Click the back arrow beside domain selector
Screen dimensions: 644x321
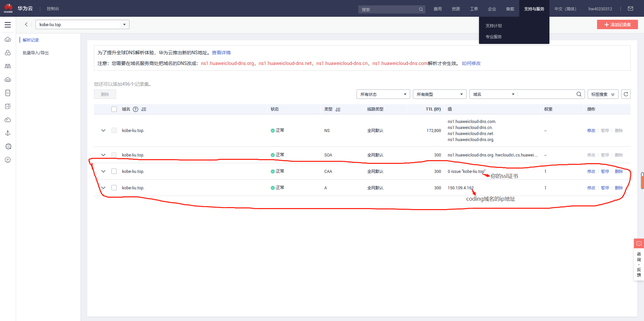(26, 24)
